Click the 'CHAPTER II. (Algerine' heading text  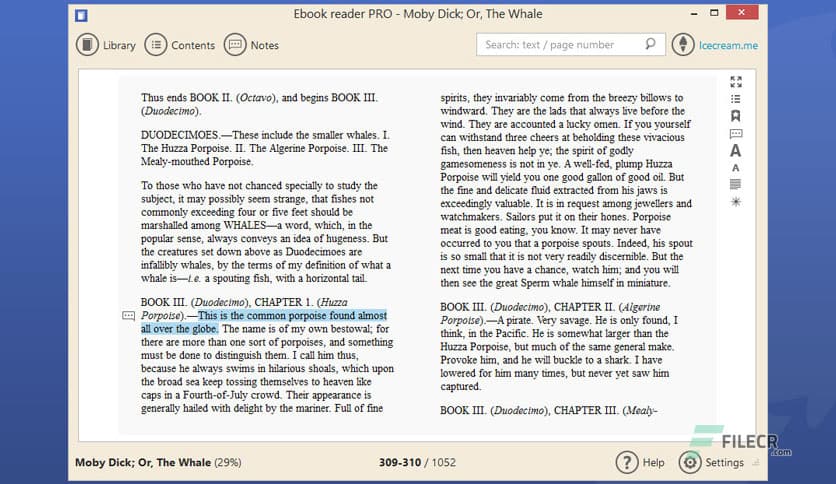coord(607,307)
